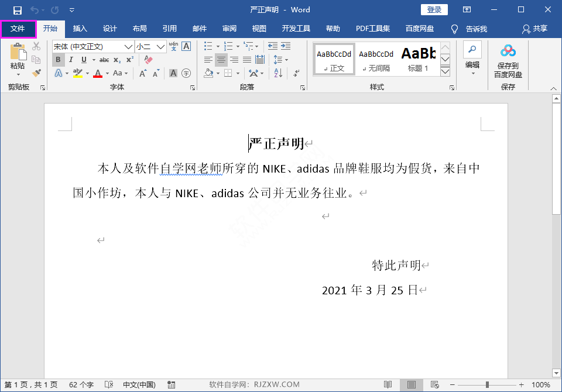562x392 pixels.
Task: Select the subscript formatting icon
Action: (x=116, y=59)
